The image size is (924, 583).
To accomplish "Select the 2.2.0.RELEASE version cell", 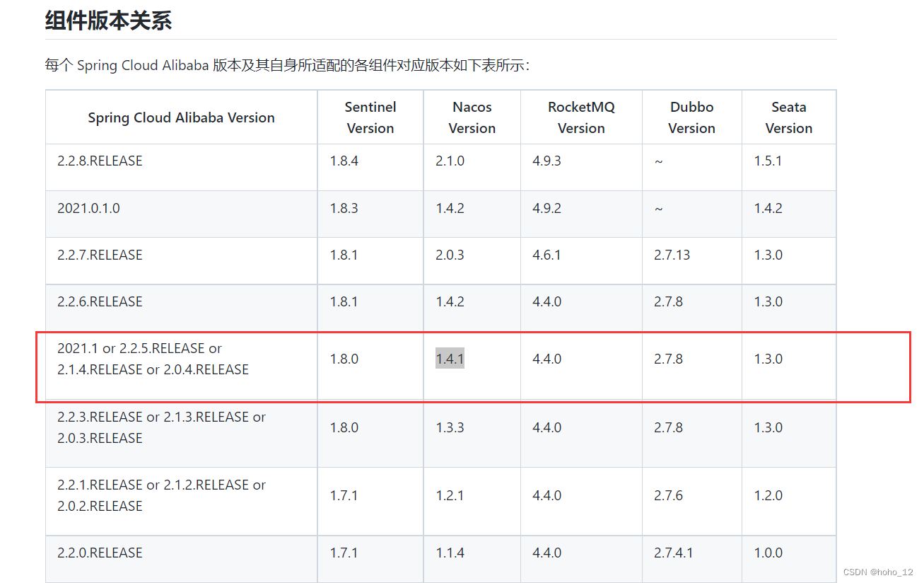I will click(x=182, y=559).
